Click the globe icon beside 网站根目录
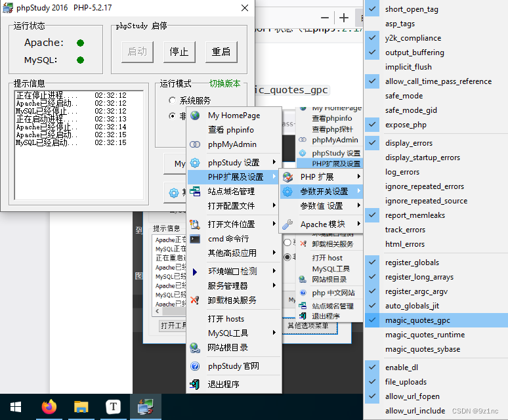 [x=195, y=348]
